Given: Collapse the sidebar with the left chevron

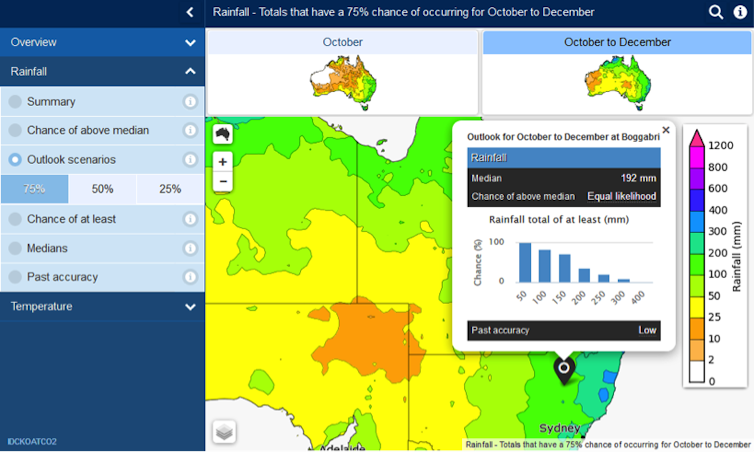Looking at the screenshot, I should pos(189,12).
